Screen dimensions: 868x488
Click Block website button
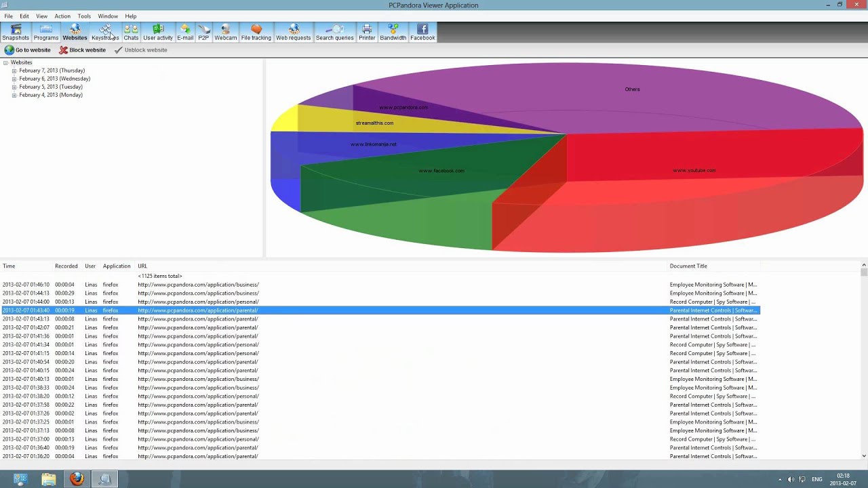click(82, 50)
